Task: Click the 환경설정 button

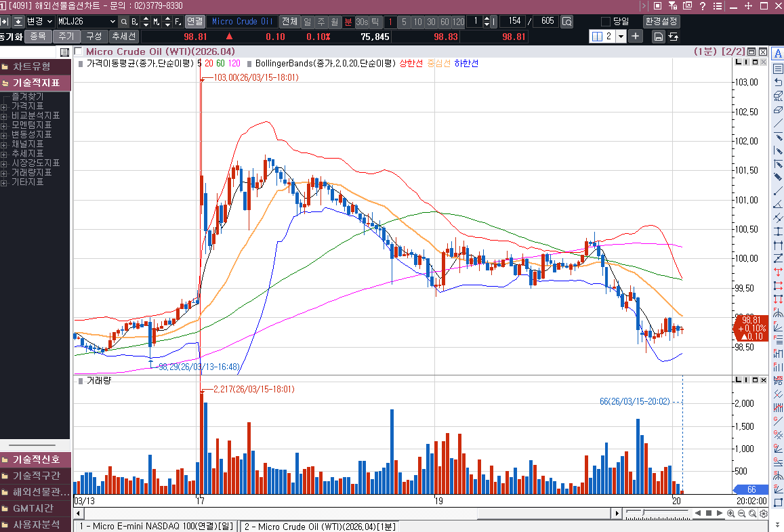Action: tap(661, 22)
